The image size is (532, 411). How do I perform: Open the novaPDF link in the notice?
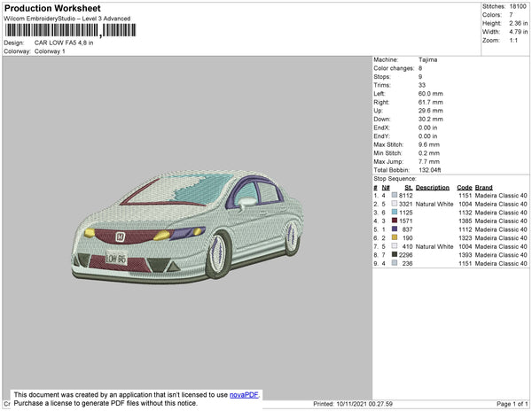click(245, 394)
